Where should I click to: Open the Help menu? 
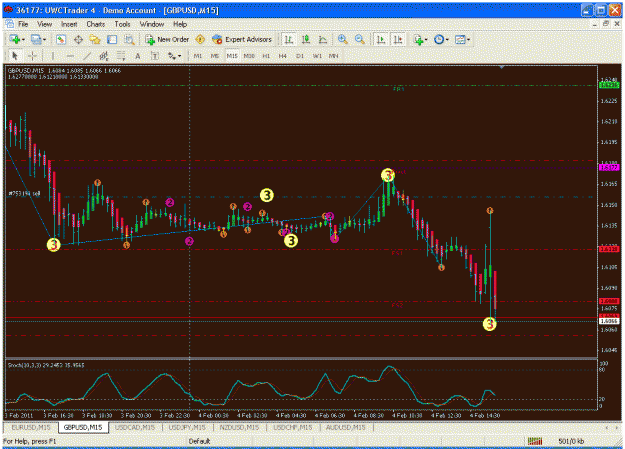coord(180,24)
